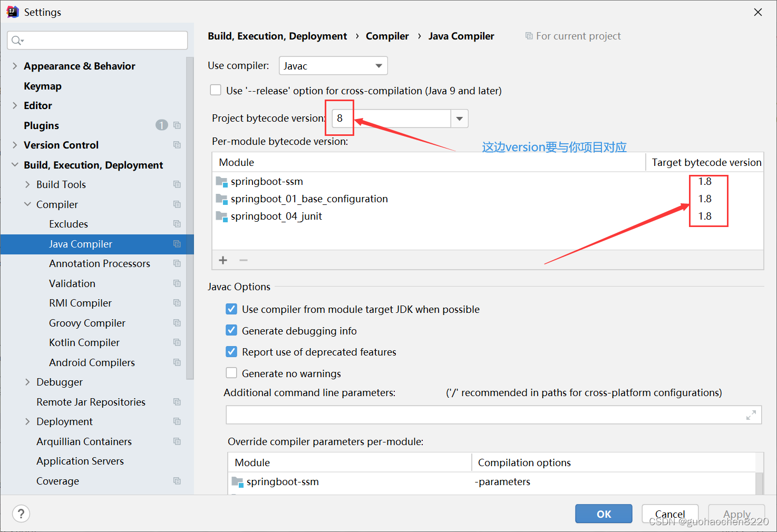Open the Use compiler Javac dropdown
Screen dimensions: 777x532
pyautogui.click(x=333, y=66)
